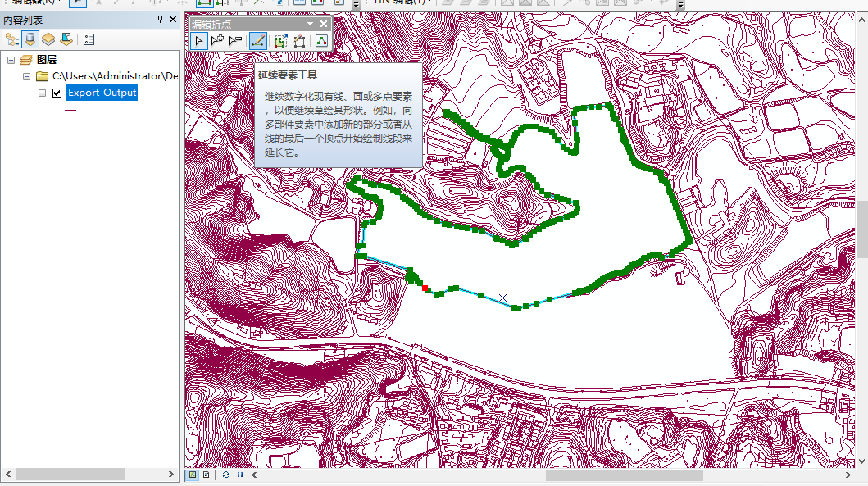This screenshot has width=868, height=486.
Task: Switch to List By Visibility view
Action: 48,39
